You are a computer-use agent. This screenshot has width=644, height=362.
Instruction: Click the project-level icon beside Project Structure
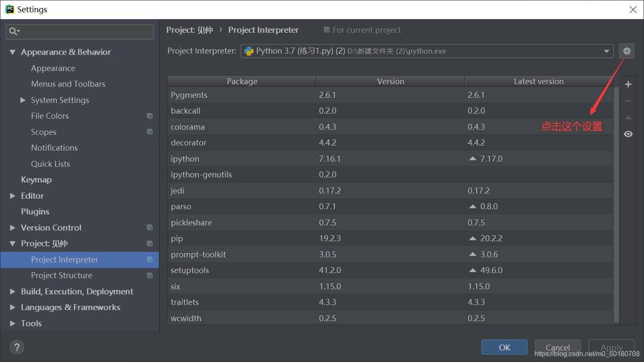(150, 275)
